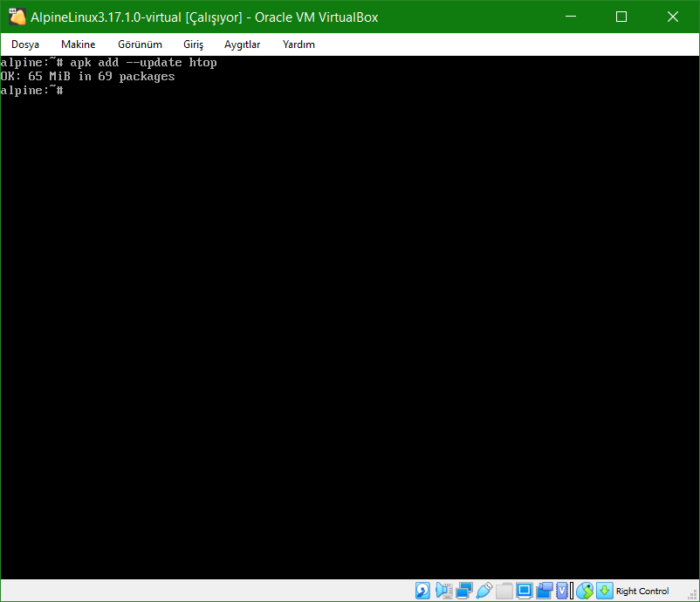
Task: Open the Yardım menu
Action: point(299,44)
